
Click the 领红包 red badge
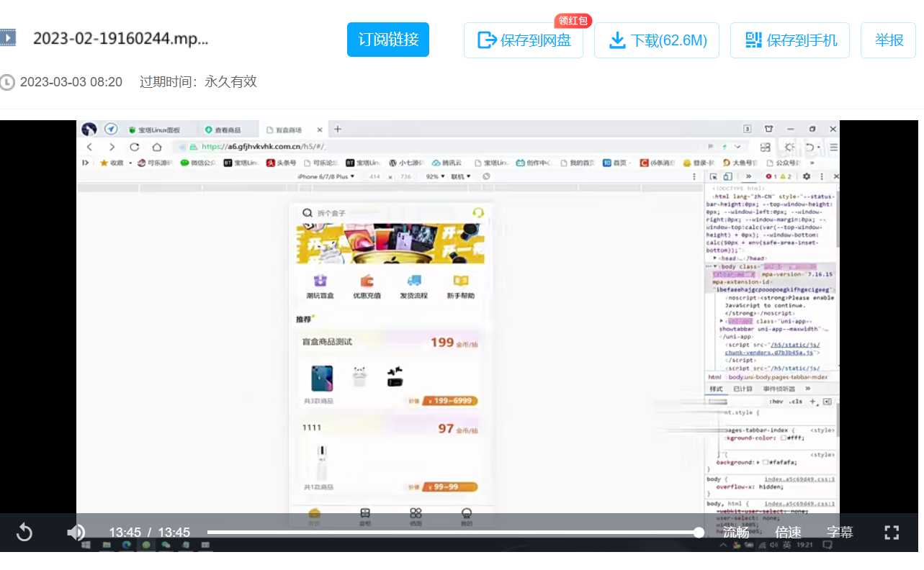pyautogui.click(x=573, y=21)
